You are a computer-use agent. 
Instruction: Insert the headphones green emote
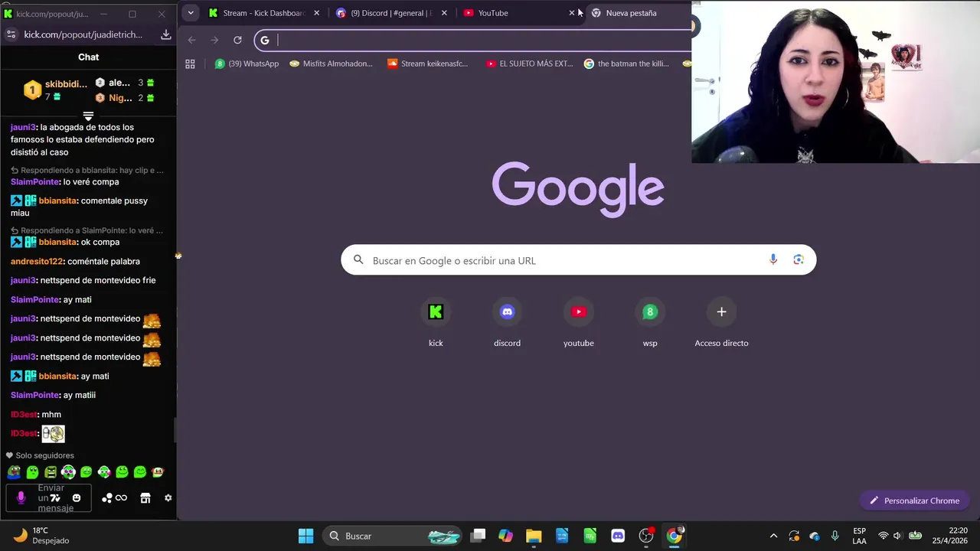[68, 472]
